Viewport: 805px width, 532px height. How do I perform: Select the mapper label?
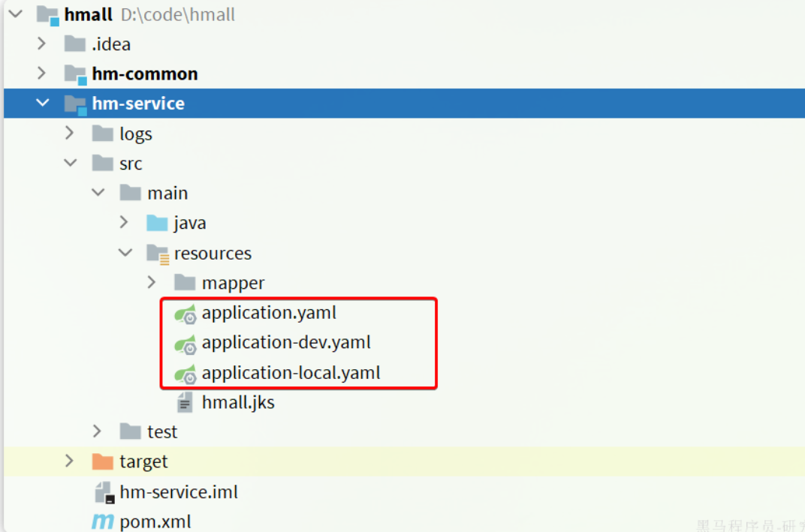point(234,284)
